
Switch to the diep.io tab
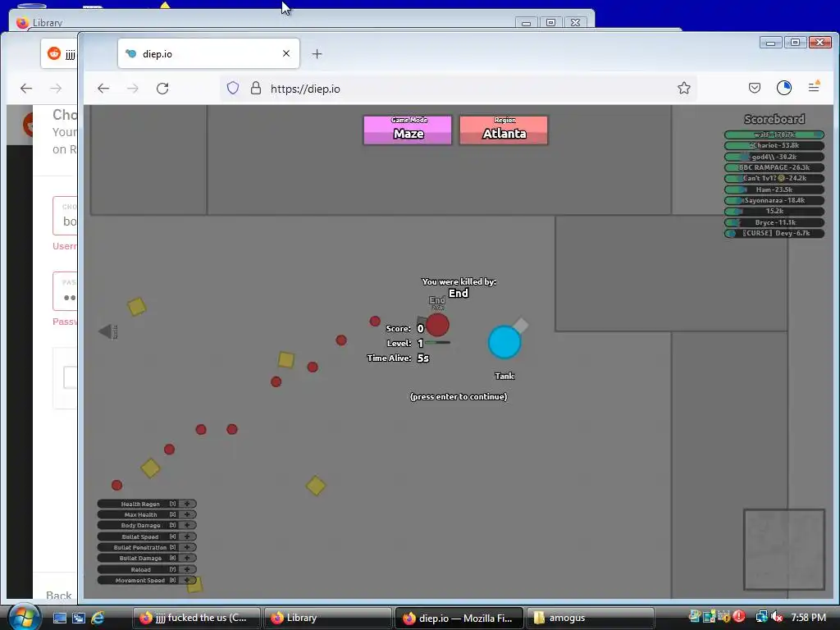point(208,53)
